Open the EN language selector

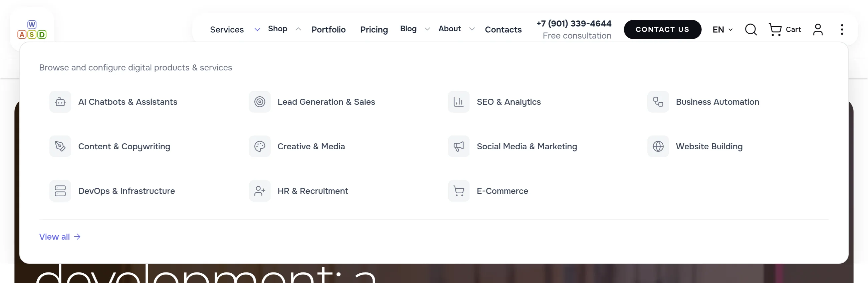(722, 30)
